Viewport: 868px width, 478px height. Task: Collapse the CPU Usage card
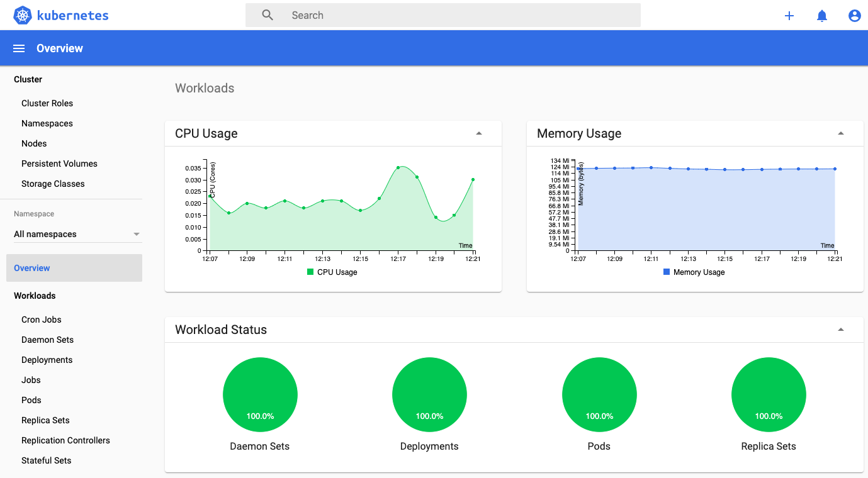click(x=479, y=133)
